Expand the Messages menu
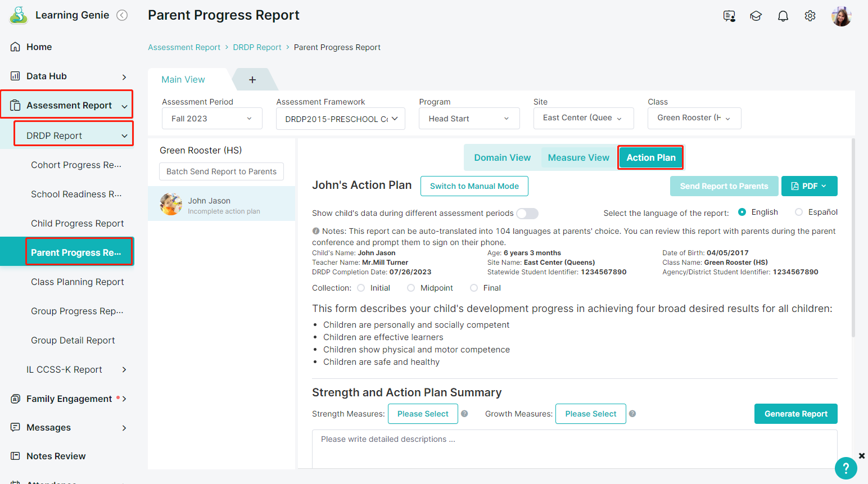 click(124, 428)
